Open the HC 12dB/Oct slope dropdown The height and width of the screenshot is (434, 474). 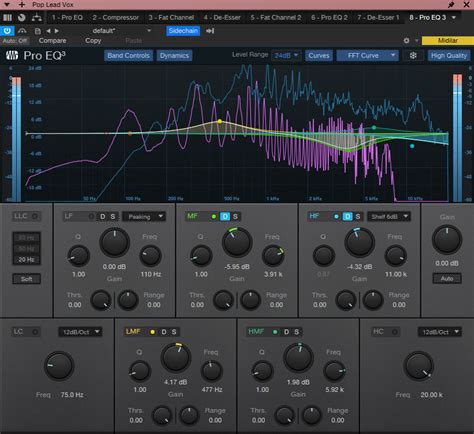pos(440,332)
